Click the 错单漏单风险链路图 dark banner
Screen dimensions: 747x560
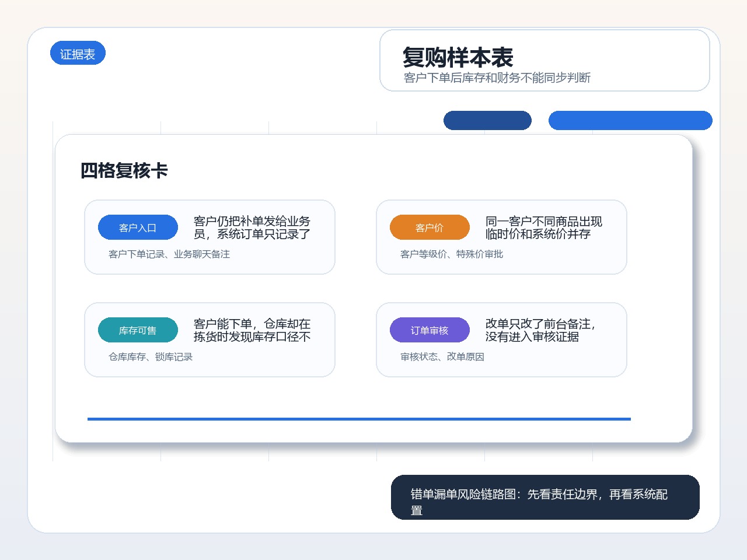point(545,497)
